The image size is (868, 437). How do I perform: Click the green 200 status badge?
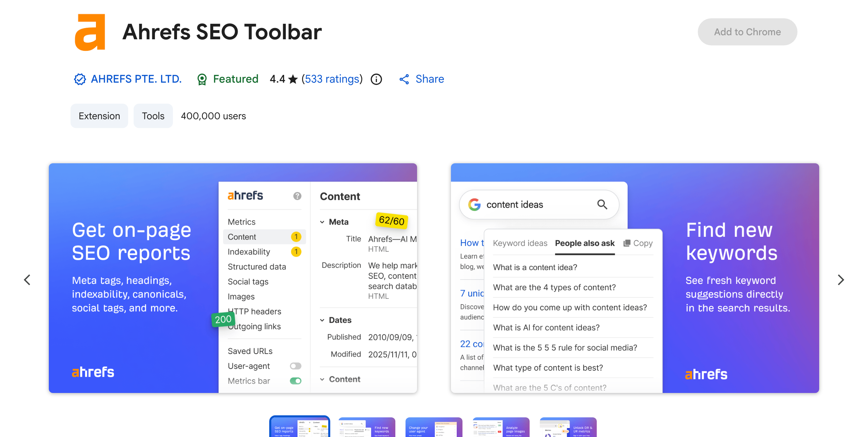pos(223,319)
